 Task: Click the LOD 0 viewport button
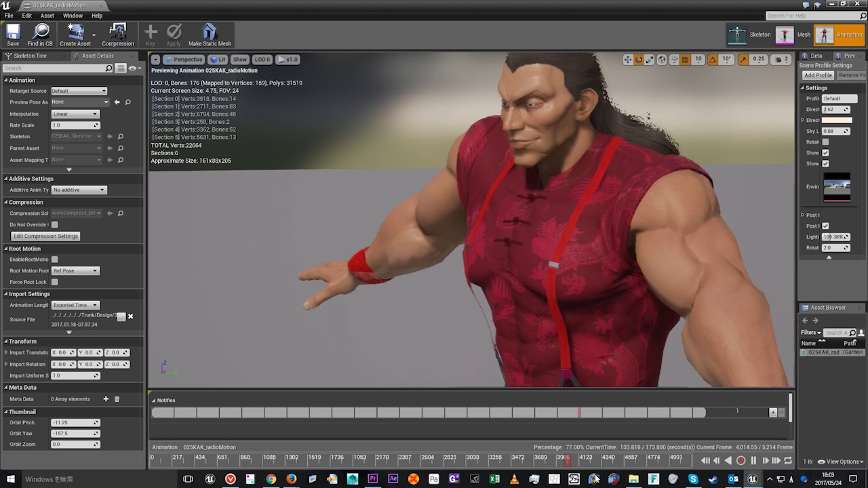[x=262, y=60]
